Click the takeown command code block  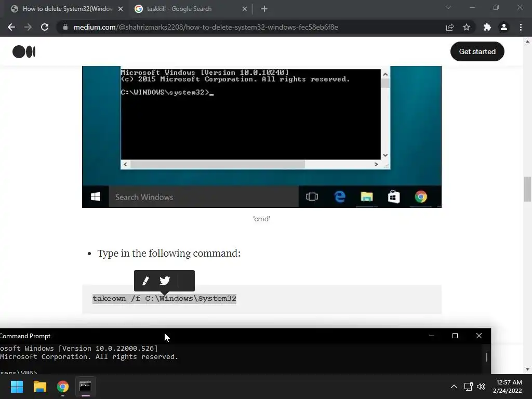coord(262,299)
